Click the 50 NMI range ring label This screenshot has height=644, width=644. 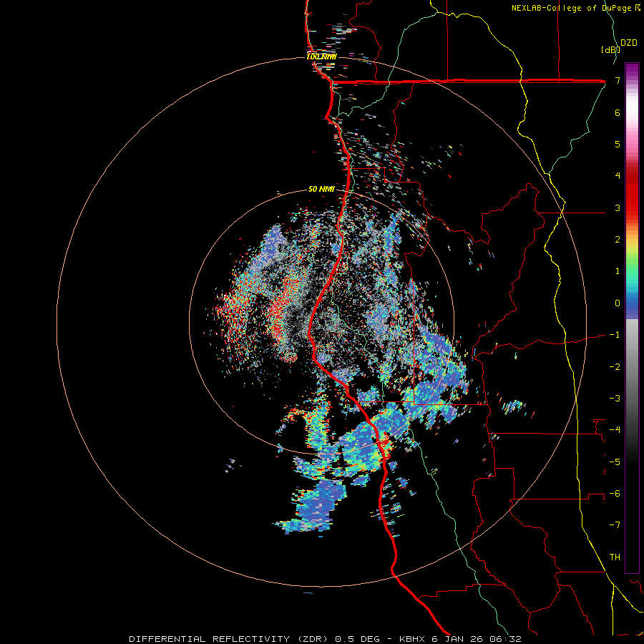(x=321, y=189)
